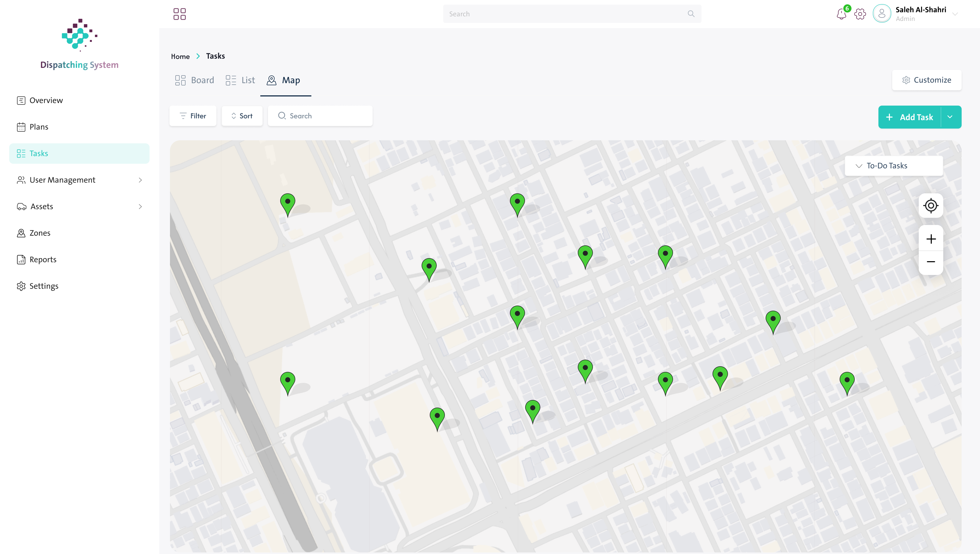Expand the Assets submenu chevron
The height and width of the screenshot is (554, 980).
pyautogui.click(x=140, y=207)
